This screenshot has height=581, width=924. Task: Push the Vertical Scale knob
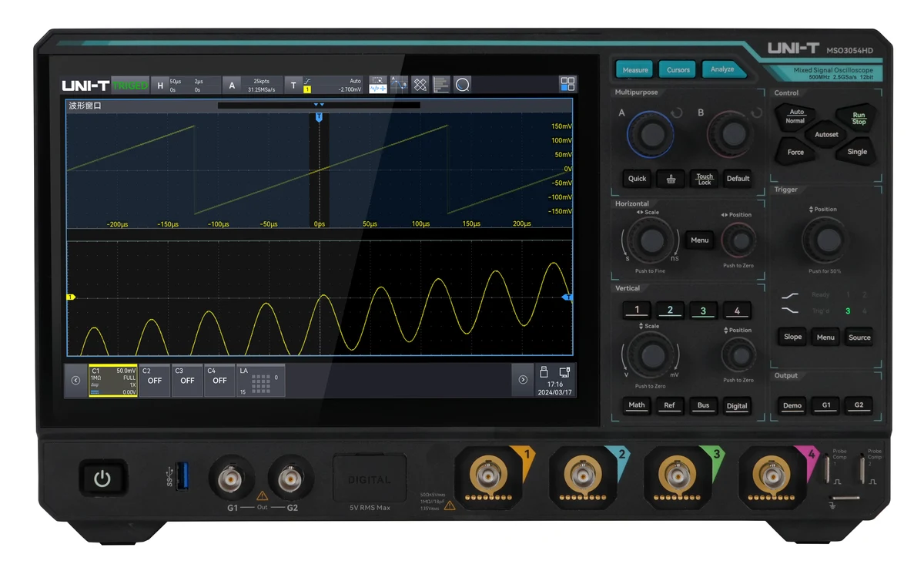point(651,355)
